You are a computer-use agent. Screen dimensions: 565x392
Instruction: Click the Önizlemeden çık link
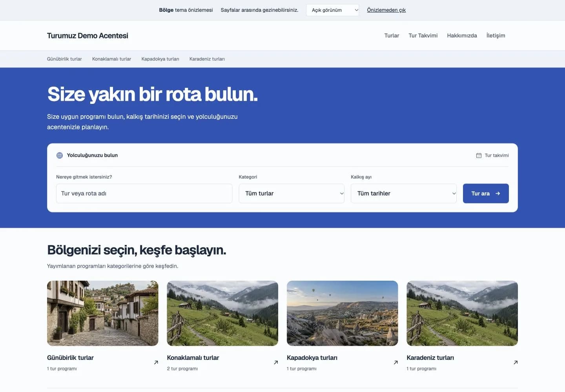386,10
